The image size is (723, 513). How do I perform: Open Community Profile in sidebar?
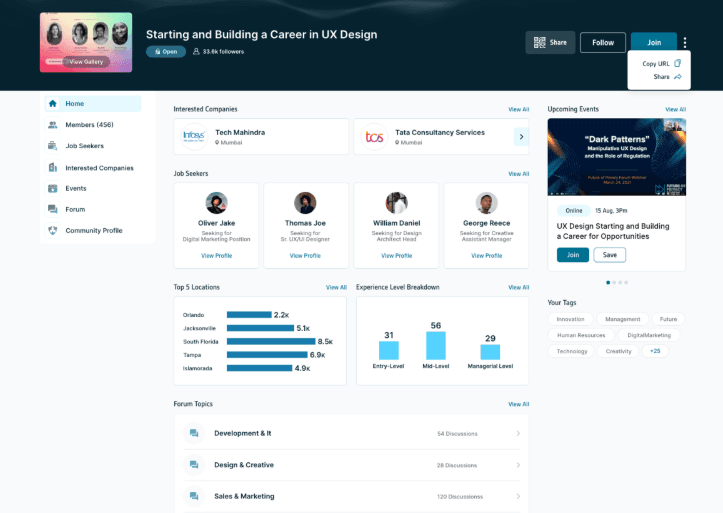click(x=93, y=230)
